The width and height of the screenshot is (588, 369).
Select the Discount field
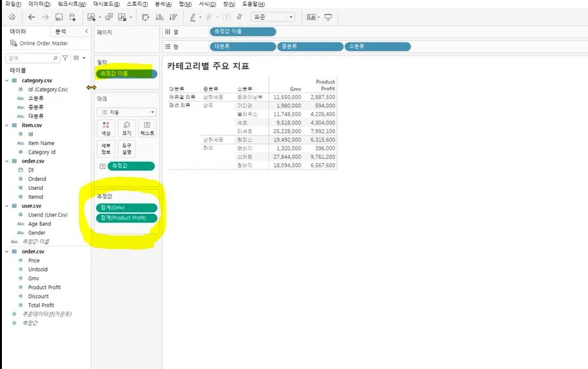point(38,296)
